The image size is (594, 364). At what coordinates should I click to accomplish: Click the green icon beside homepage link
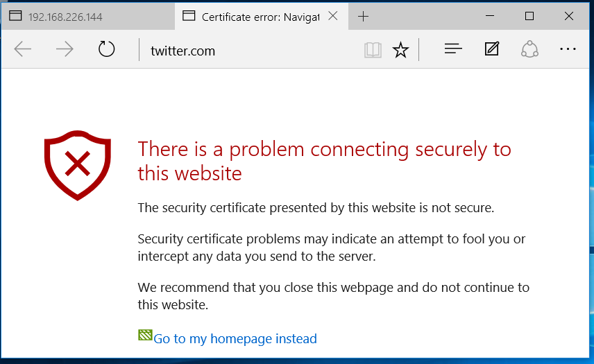point(145,335)
